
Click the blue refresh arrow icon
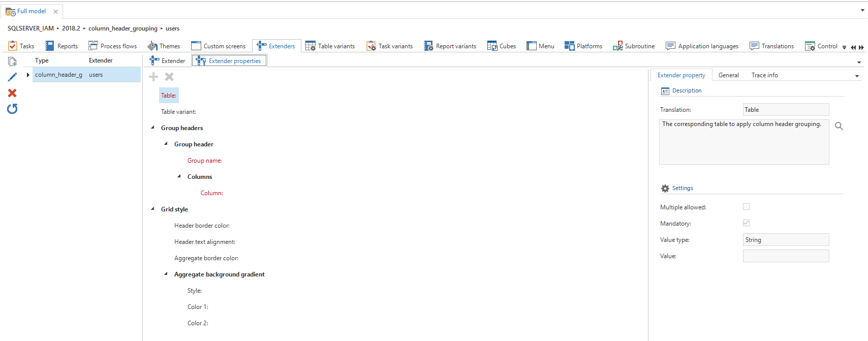click(12, 109)
